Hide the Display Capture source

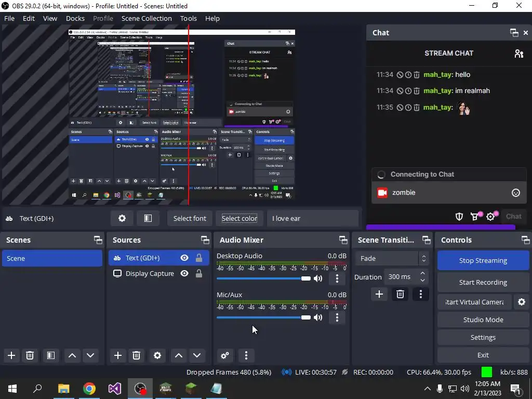pyautogui.click(x=184, y=273)
